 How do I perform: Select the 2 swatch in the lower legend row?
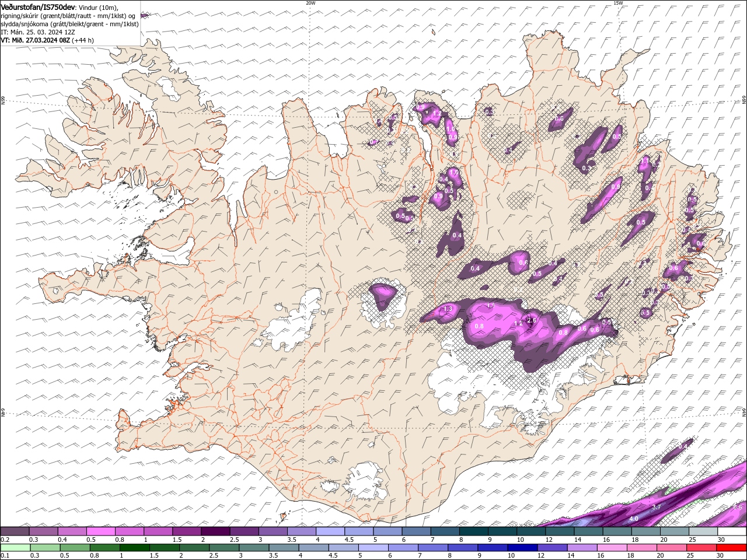[194, 548]
